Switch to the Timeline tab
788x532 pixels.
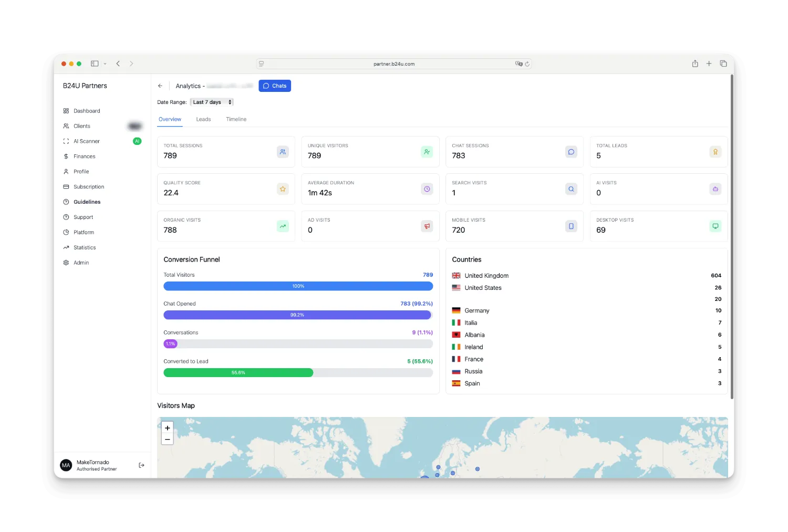pos(236,119)
